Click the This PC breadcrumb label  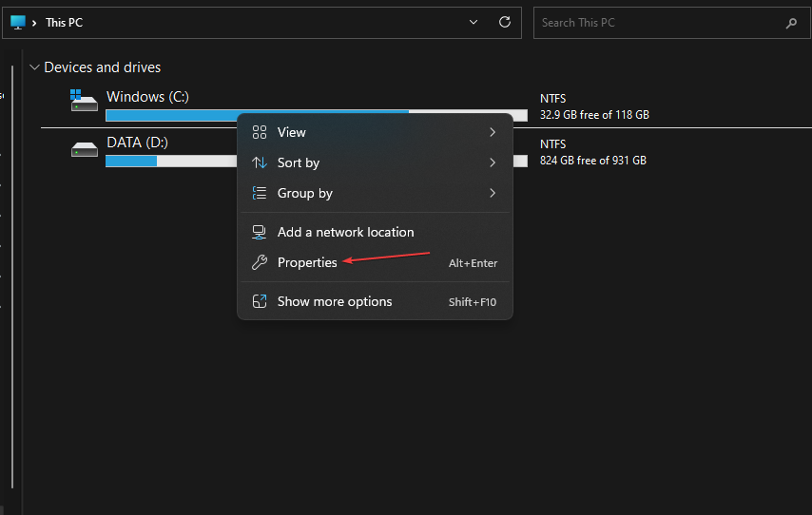tap(65, 23)
